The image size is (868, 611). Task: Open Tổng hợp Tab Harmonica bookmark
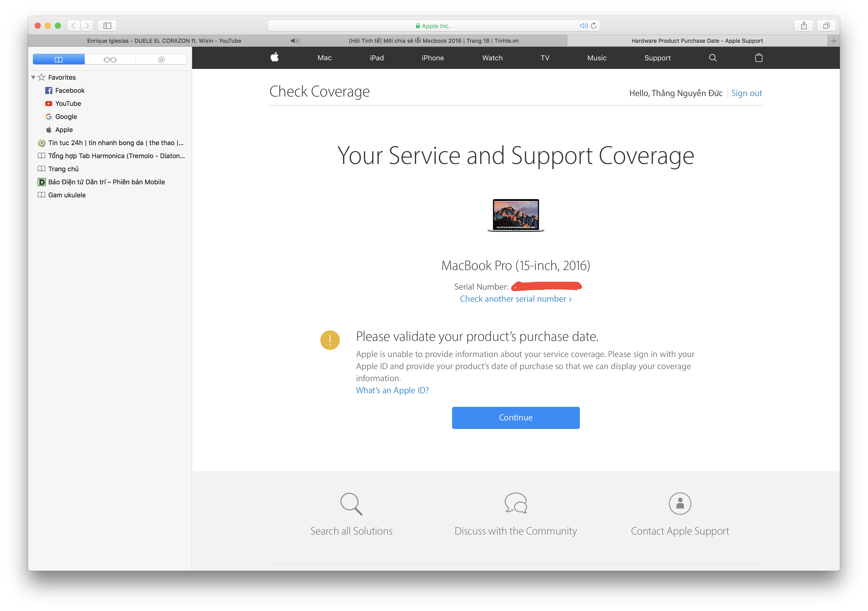[x=111, y=156]
